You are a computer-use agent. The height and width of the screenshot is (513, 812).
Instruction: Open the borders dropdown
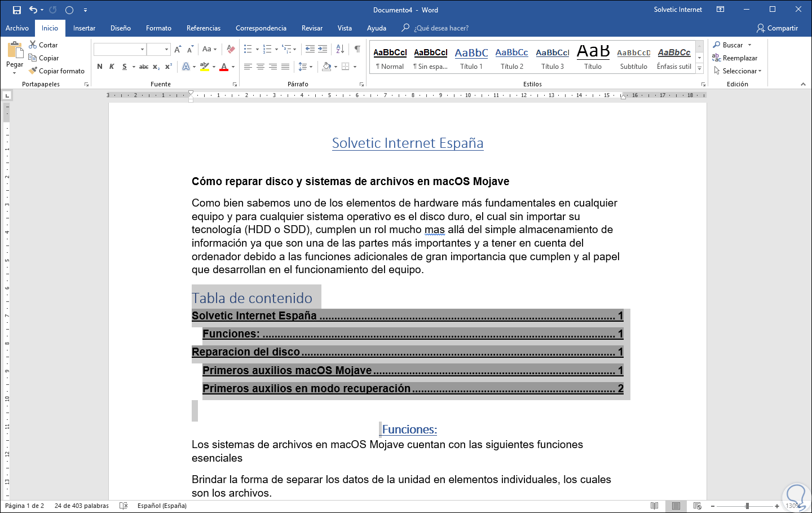pos(355,67)
